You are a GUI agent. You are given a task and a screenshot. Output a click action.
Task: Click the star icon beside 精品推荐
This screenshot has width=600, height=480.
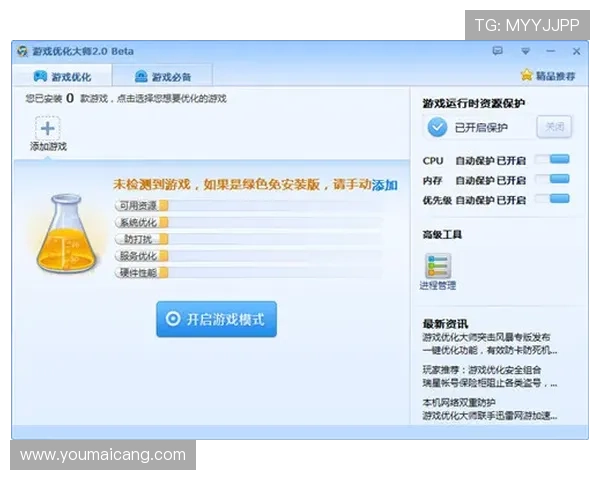(527, 75)
